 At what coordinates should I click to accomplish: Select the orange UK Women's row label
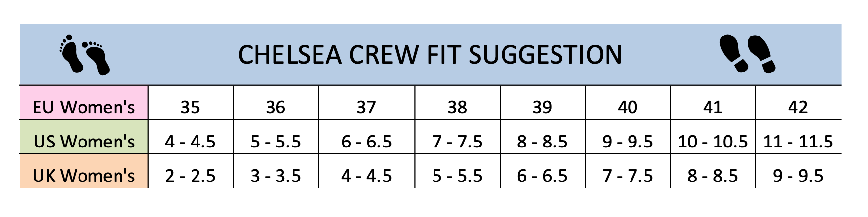pyautogui.click(x=83, y=176)
